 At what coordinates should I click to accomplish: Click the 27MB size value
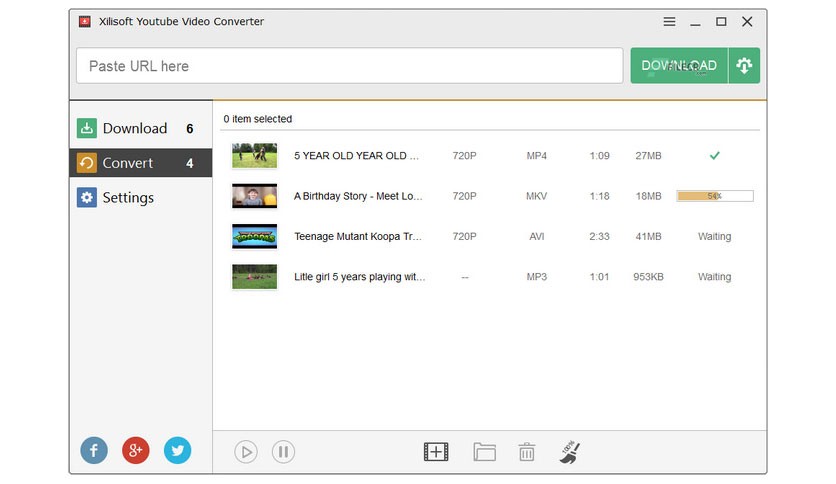coord(648,156)
